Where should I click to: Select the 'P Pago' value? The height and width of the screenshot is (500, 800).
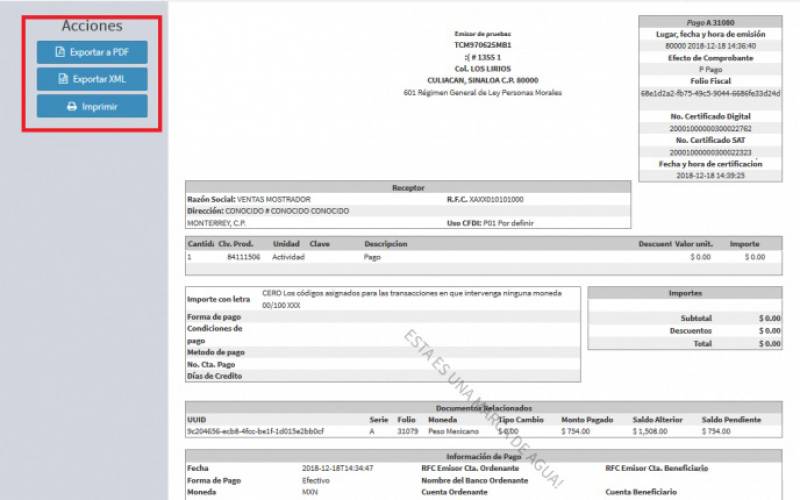(710, 69)
